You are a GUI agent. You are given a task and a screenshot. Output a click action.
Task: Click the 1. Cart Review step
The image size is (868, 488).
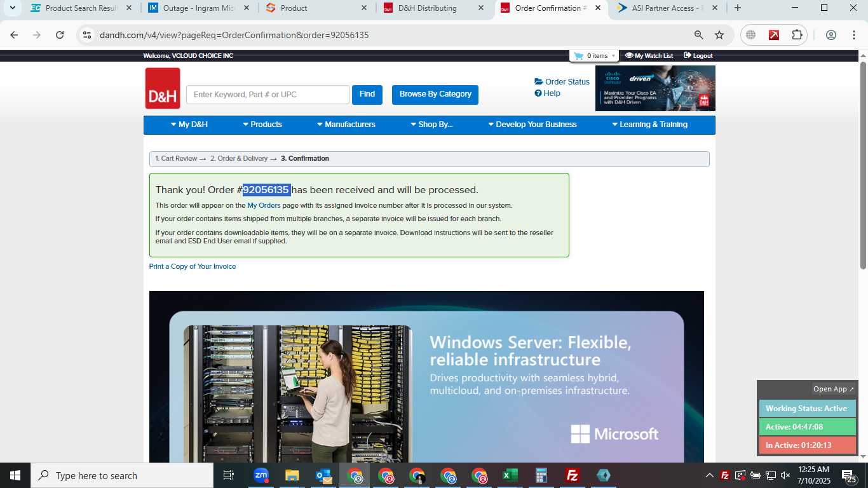176,159
